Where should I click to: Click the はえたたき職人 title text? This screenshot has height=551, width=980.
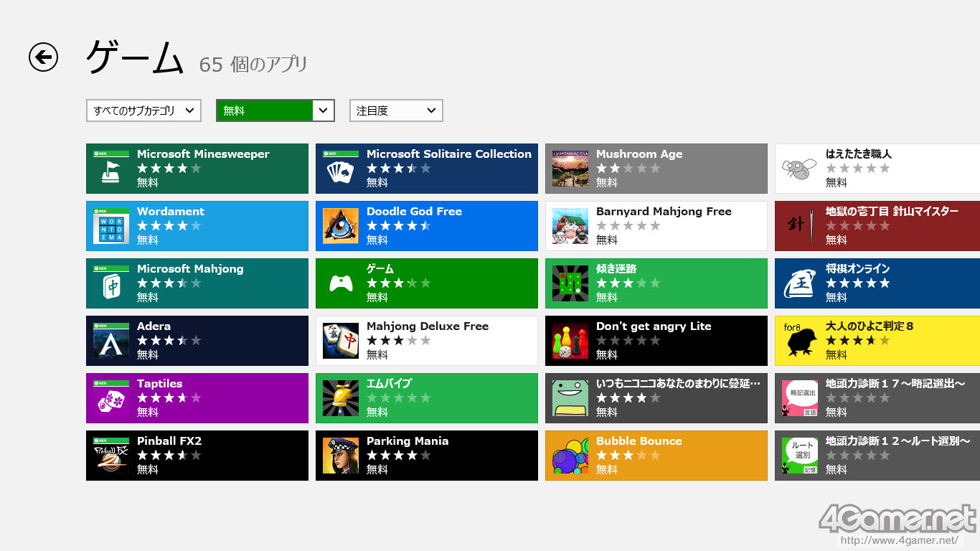click(x=859, y=154)
